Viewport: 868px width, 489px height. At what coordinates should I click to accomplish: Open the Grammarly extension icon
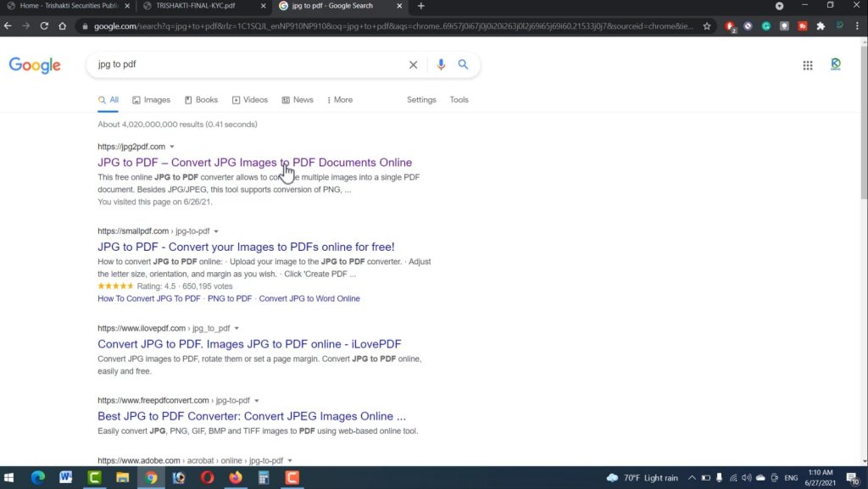tap(766, 26)
